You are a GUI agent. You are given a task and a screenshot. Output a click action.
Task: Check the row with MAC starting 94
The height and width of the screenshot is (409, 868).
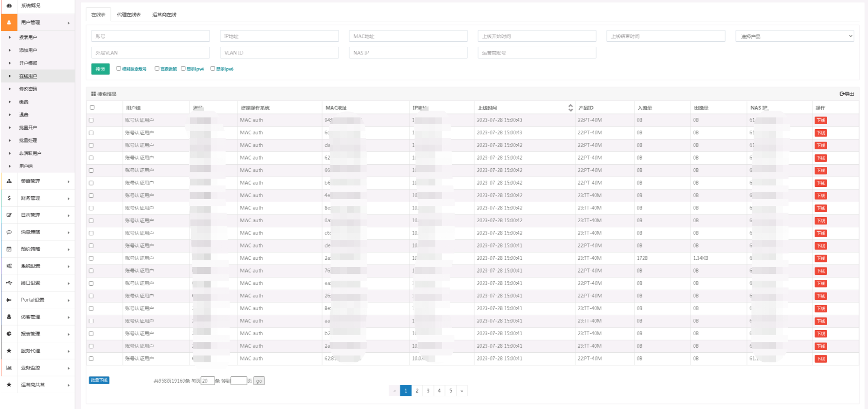(x=91, y=120)
